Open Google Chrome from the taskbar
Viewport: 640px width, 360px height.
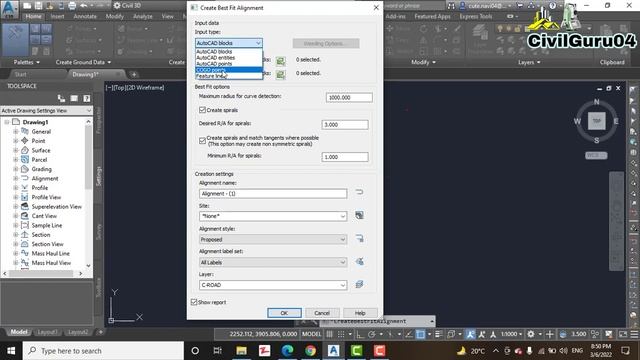pyautogui.click(x=310, y=351)
